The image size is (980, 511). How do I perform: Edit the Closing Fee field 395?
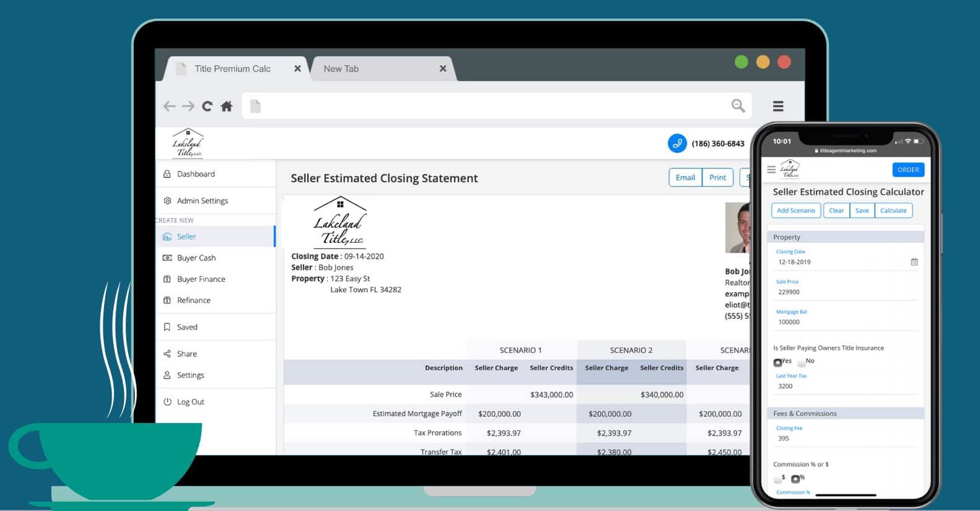846,439
